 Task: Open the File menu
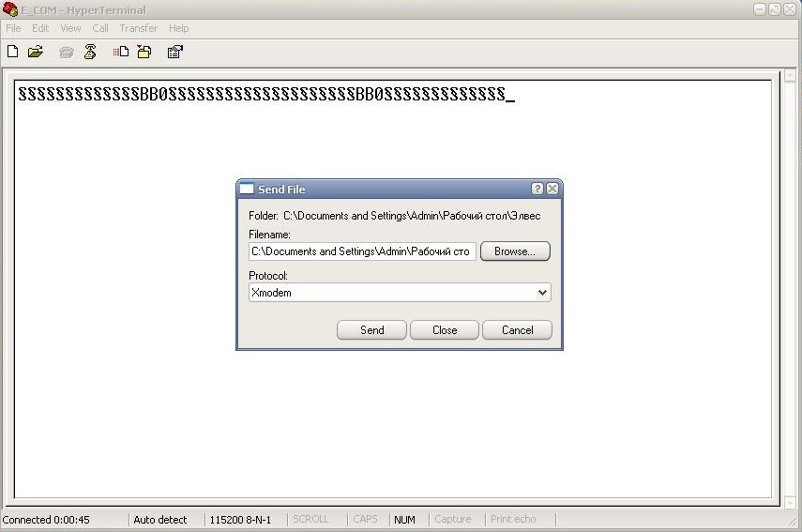pyautogui.click(x=13, y=28)
